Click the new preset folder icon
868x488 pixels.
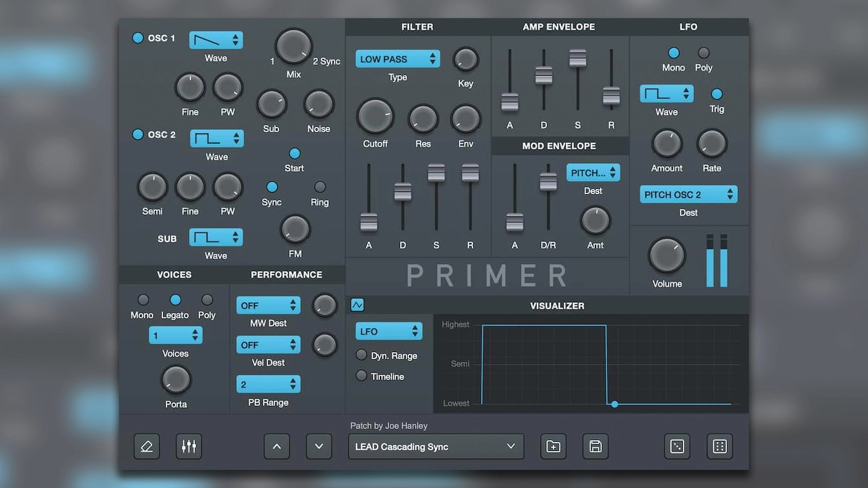(553, 447)
